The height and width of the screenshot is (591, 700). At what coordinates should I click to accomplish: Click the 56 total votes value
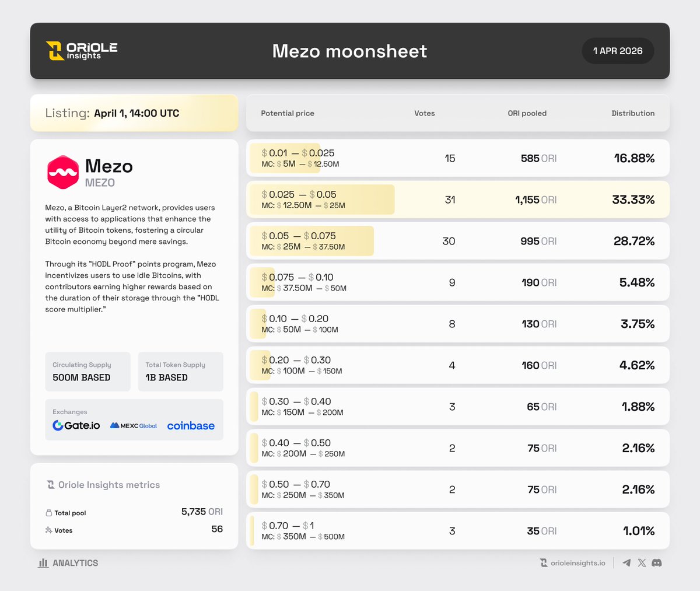217,529
